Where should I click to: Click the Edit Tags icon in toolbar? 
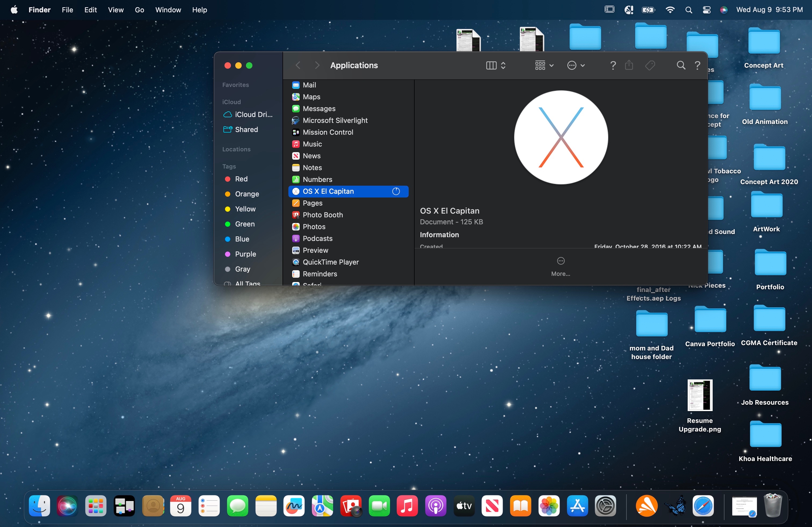pyautogui.click(x=650, y=65)
